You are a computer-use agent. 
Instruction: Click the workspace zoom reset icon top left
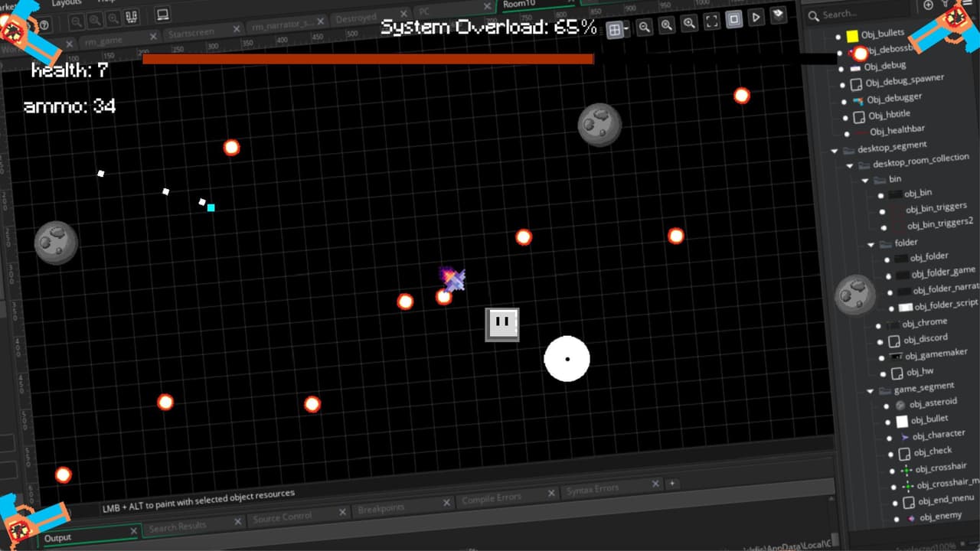(94, 20)
